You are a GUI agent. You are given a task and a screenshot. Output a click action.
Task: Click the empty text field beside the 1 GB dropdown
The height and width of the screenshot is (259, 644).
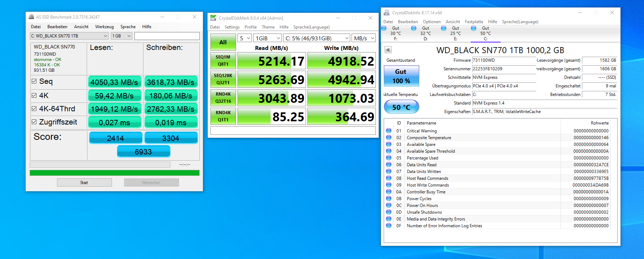tap(167, 36)
